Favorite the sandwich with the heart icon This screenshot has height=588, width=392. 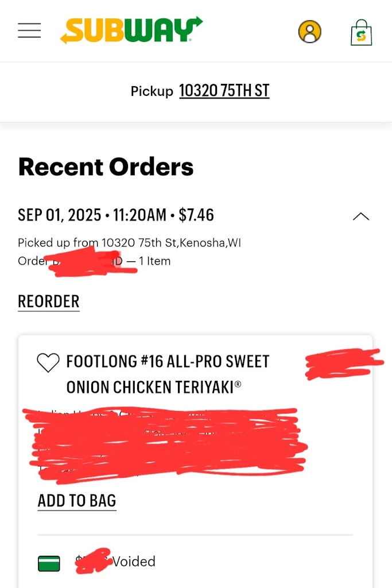[x=48, y=362]
